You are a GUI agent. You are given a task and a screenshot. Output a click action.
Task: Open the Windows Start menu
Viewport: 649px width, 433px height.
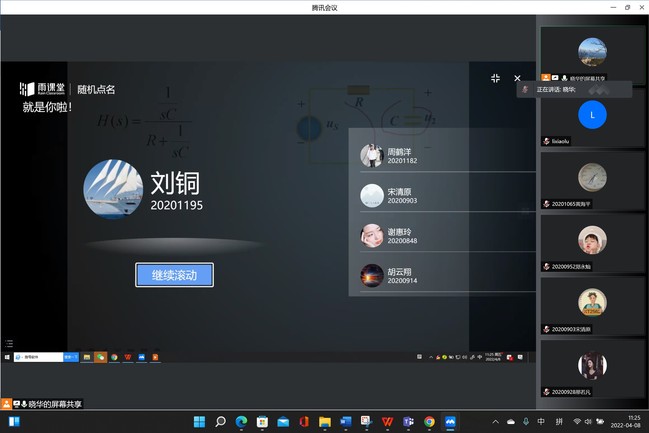198,421
